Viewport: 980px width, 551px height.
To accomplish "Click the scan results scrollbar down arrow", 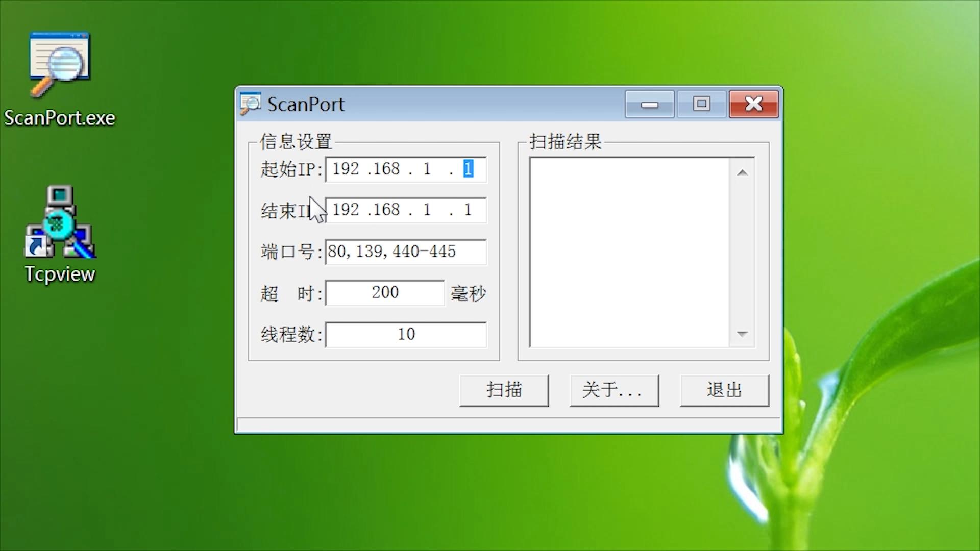I will [x=742, y=334].
